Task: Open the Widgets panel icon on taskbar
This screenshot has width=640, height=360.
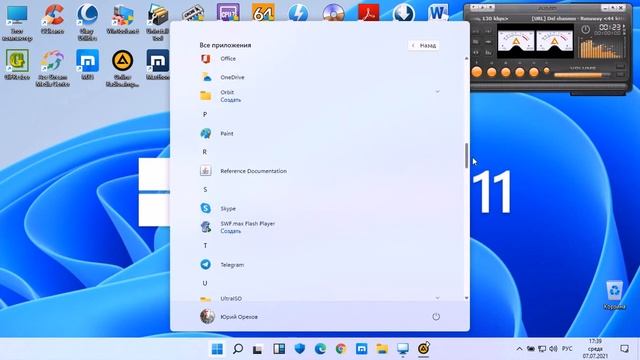Action: click(279, 349)
